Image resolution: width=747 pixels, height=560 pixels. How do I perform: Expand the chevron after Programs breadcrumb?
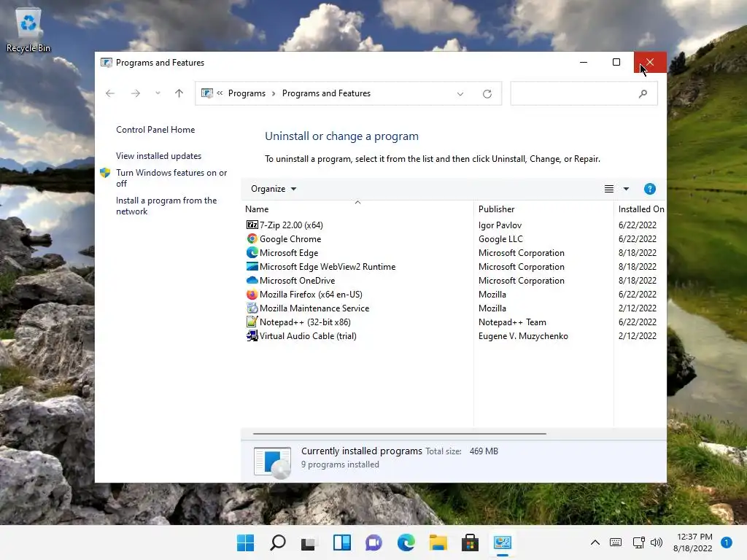pos(274,93)
